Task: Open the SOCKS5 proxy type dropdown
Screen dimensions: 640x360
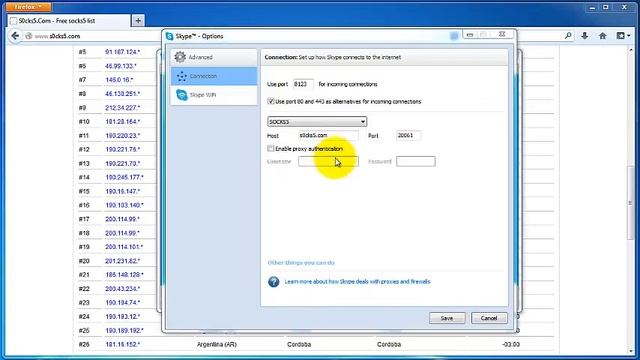Action: pos(317,122)
